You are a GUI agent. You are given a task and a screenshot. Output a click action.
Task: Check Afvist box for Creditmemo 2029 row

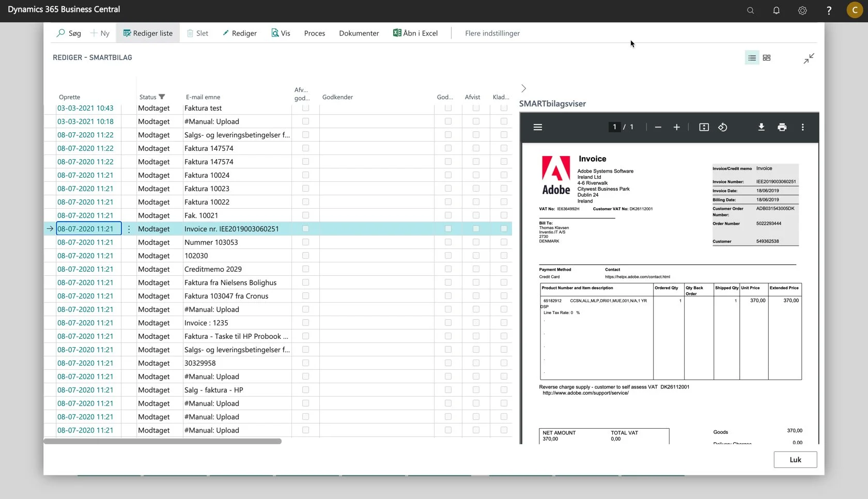click(476, 269)
